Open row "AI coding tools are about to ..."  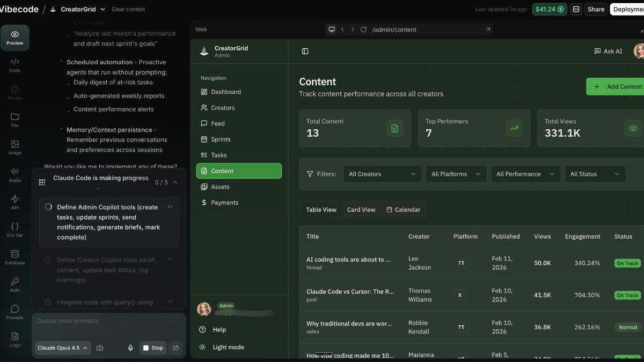tap(472, 263)
